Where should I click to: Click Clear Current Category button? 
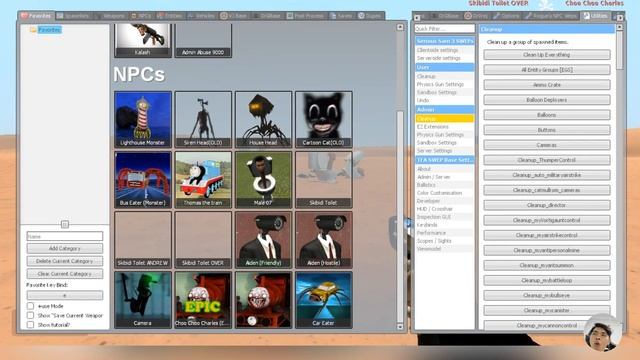coord(64,273)
